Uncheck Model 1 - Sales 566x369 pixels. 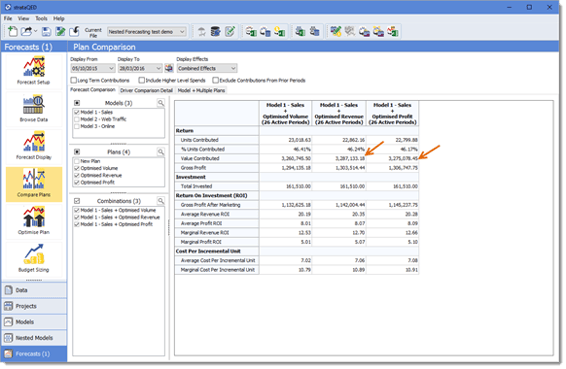[77, 112]
